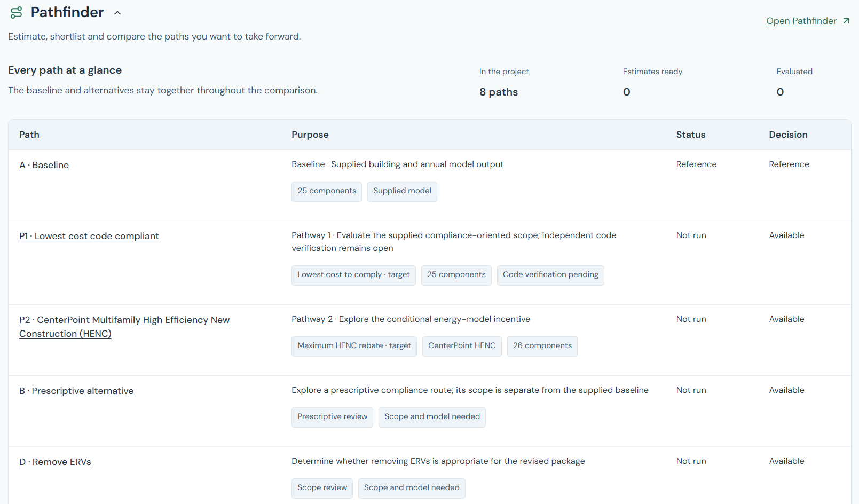Screen dimensions: 859x504
Task: Click the Prescriptive review tag
Action: [x=332, y=417]
